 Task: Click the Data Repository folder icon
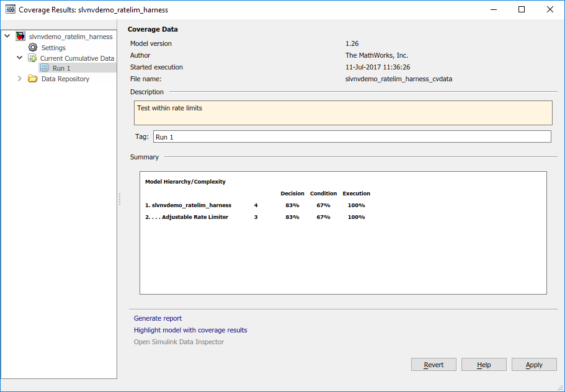click(x=33, y=79)
